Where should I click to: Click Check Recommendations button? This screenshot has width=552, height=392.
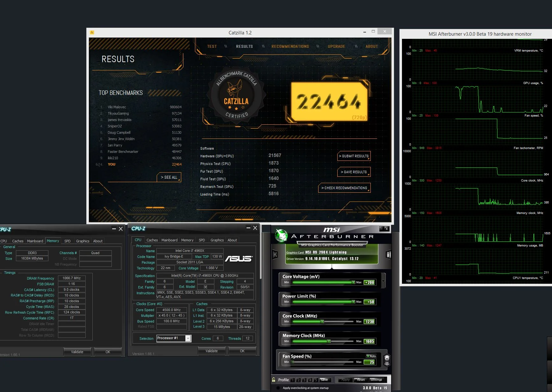[x=344, y=188]
